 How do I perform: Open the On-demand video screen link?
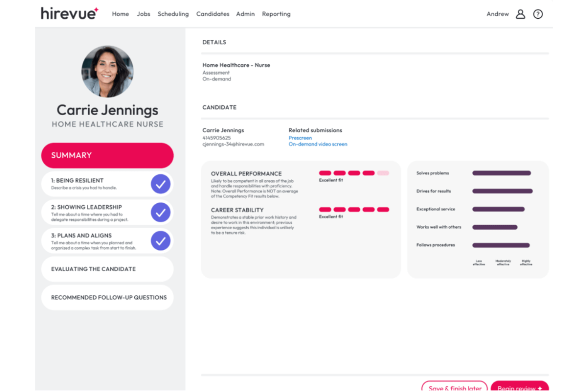318,144
